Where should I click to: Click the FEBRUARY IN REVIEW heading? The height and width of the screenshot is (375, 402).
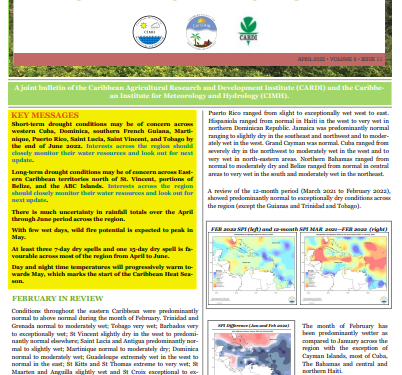tap(58, 298)
